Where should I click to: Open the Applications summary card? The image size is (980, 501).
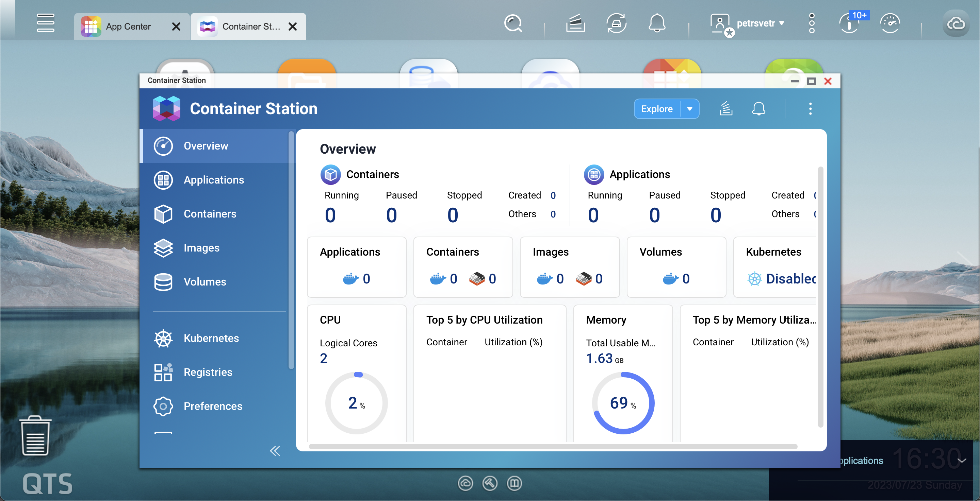pyautogui.click(x=357, y=266)
